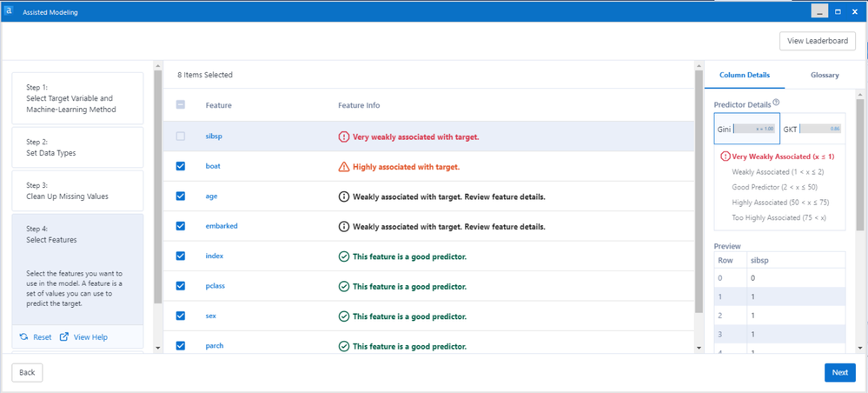This screenshot has width=868, height=393.
Task: Select the GKT predictor bar
Action: coord(812,129)
